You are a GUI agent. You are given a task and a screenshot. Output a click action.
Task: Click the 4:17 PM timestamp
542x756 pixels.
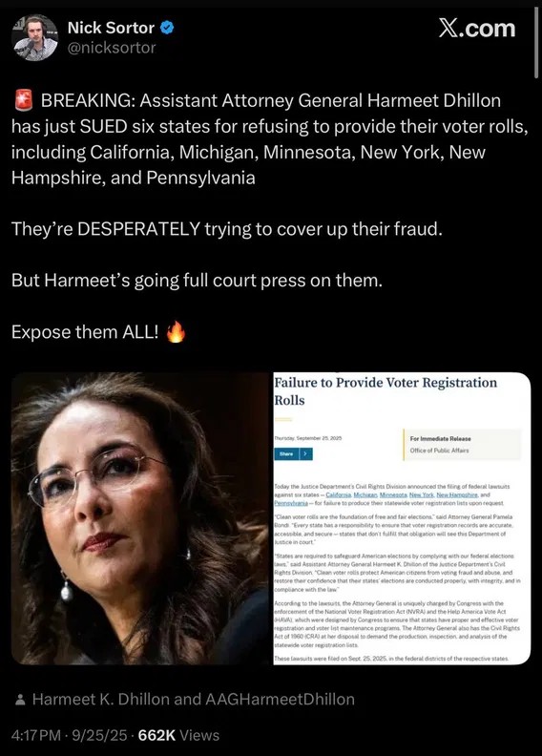click(x=36, y=735)
